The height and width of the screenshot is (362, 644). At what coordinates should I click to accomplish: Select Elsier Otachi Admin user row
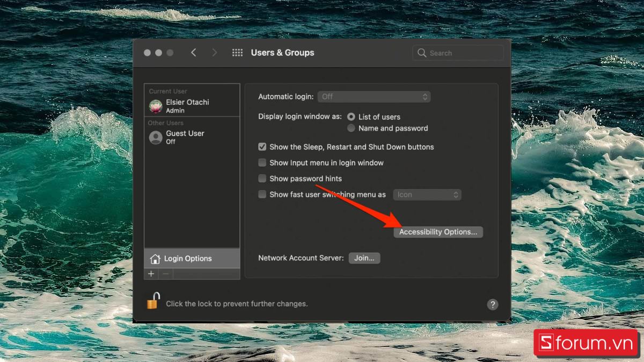point(192,106)
